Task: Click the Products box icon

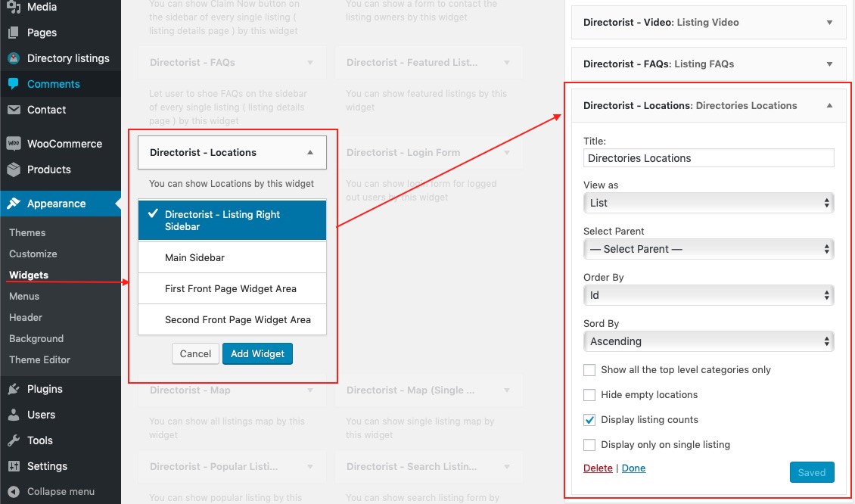Action: (14, 170)
